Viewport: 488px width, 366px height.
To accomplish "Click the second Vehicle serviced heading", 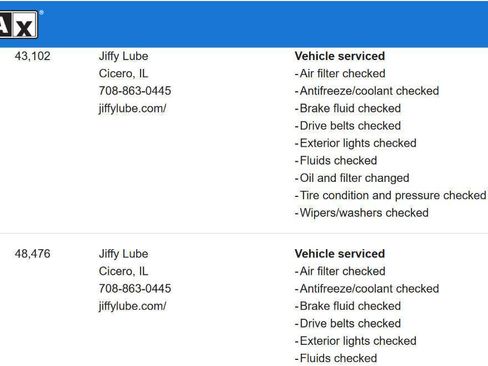I will [x=340, y=254].
